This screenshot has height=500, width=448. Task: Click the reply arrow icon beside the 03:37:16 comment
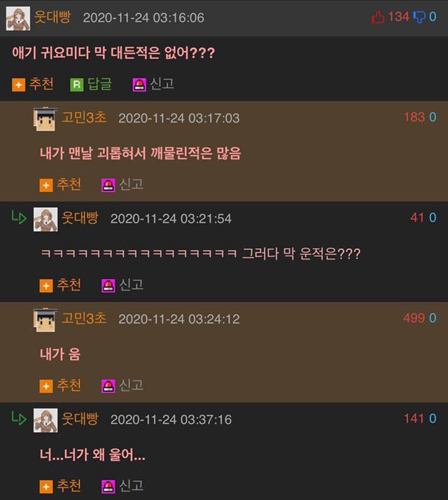[x=19, y=418]
